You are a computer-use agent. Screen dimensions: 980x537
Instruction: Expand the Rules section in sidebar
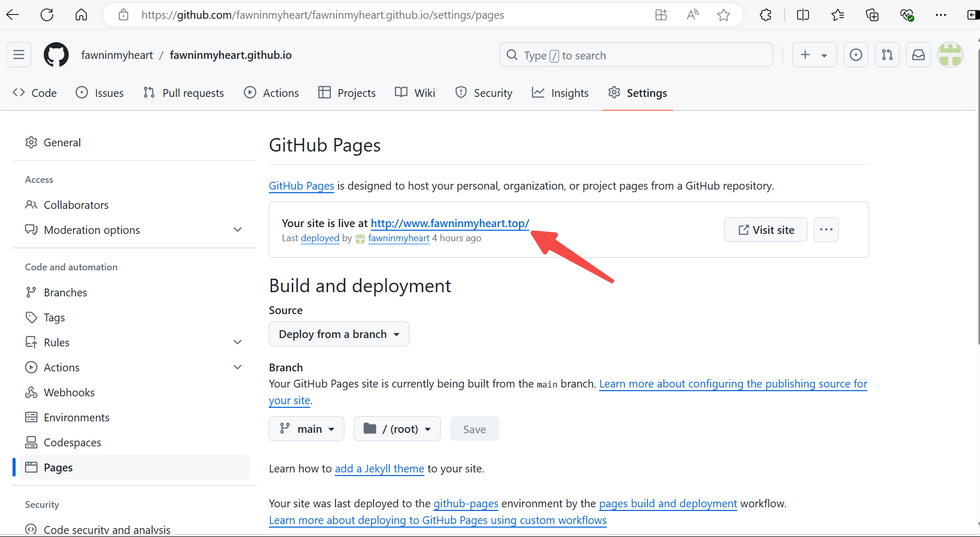coord(134,342)
